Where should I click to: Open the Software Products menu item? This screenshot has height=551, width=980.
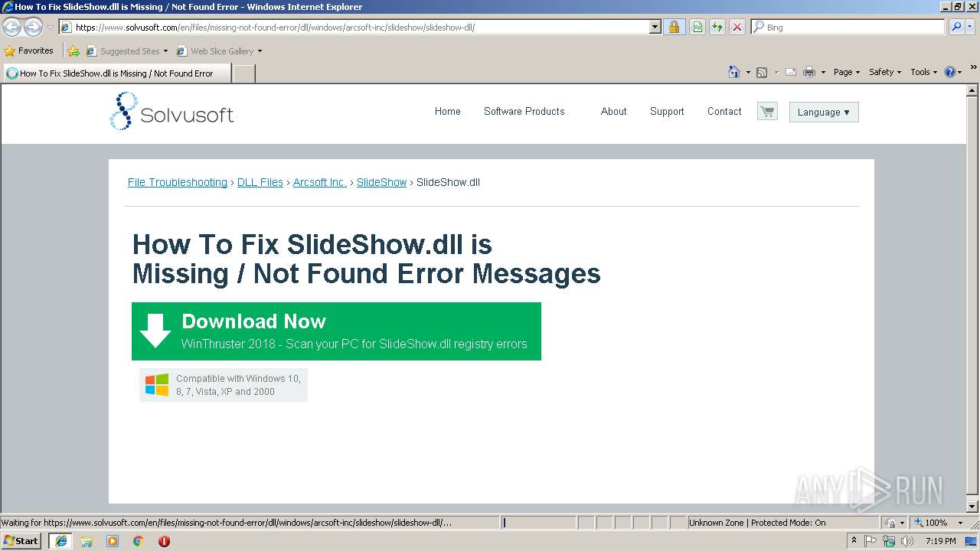[524, 111]
